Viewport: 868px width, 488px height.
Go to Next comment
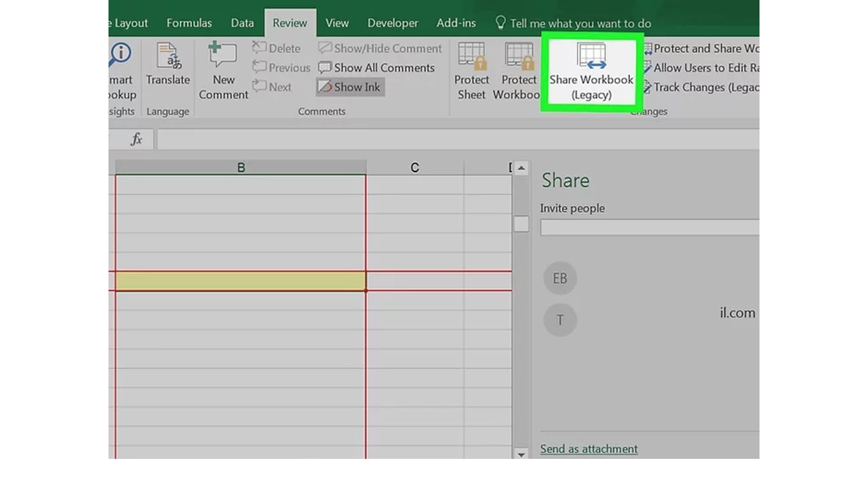click(274, 87)
